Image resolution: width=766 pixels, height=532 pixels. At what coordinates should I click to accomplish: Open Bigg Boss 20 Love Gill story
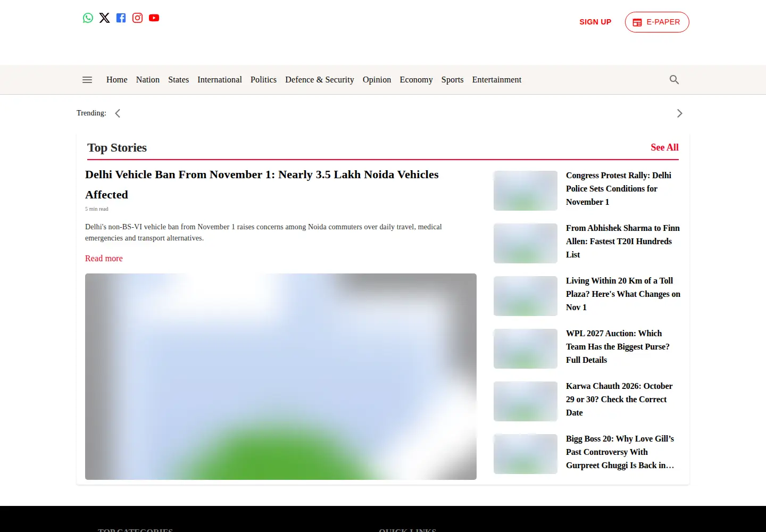pos(620,452)
